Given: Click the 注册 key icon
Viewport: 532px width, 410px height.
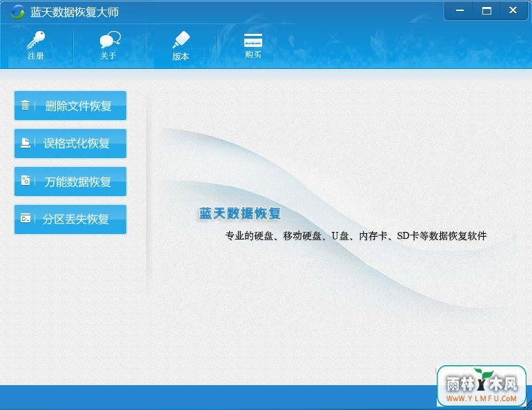Looking at the screenshot, I should click(x=36, y=40).
